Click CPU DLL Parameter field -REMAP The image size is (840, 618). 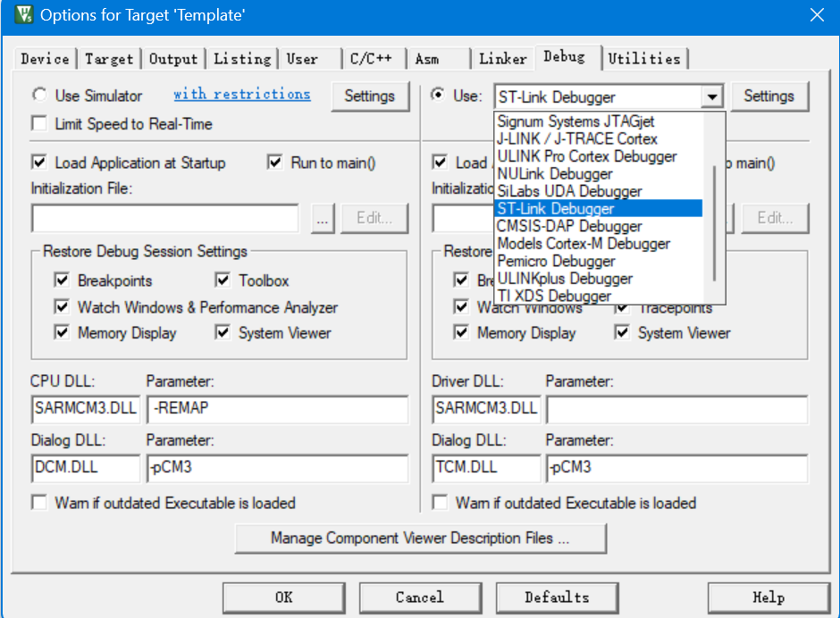tap(277, 409)
